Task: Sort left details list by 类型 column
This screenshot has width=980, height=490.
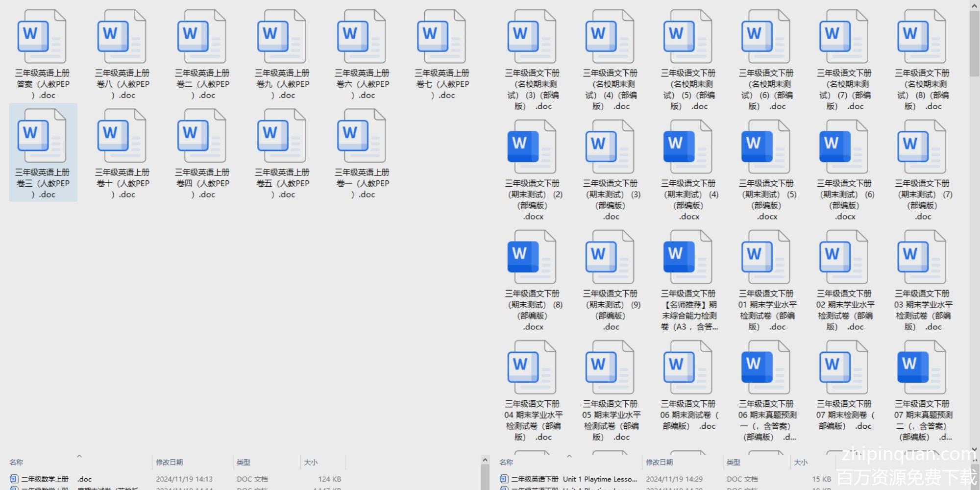Action: click(244, 462)
